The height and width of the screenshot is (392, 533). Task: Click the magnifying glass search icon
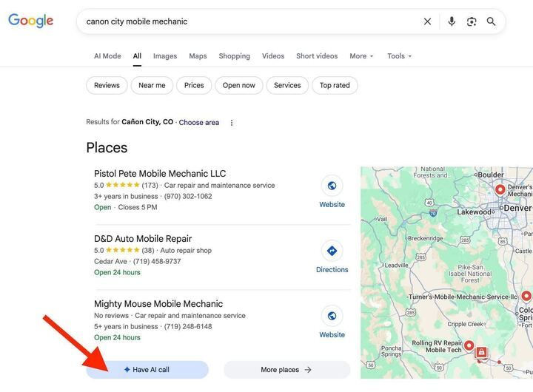pyautogui.click(x=491, y=21)
